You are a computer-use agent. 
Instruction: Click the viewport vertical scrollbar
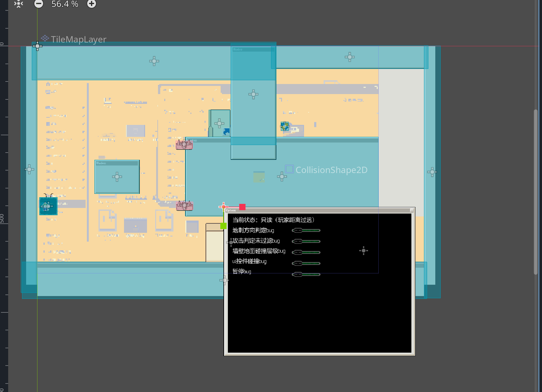[x=535, y=192]
